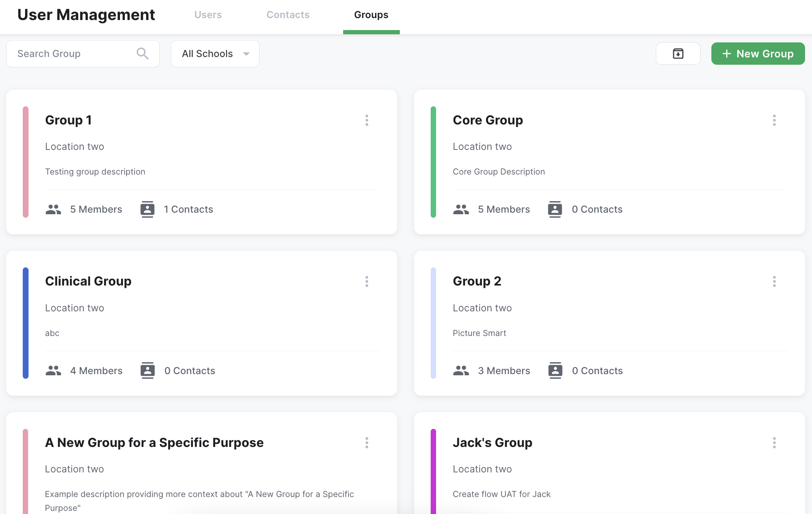Click Core Group contacts icon

[x=555, y=209]
